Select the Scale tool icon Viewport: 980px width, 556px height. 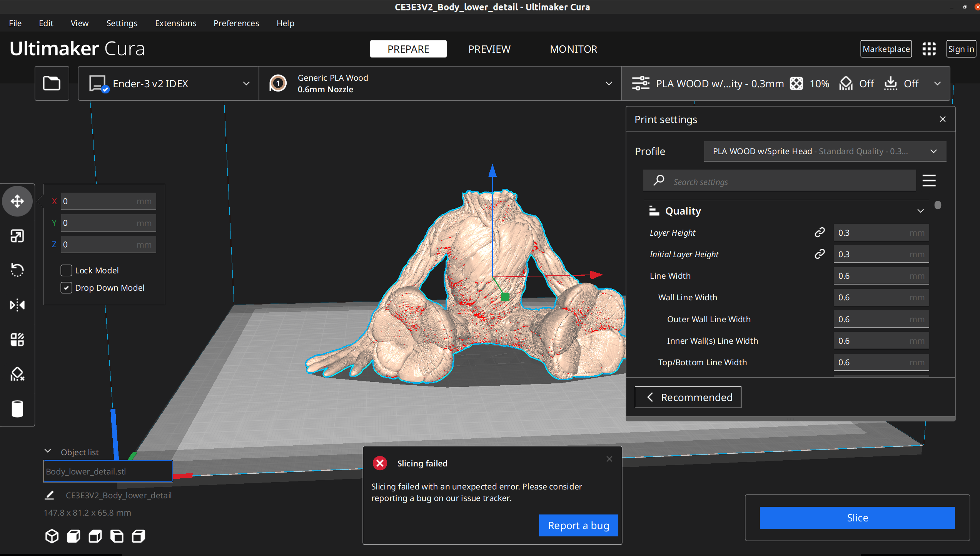[x=17, y=236]
